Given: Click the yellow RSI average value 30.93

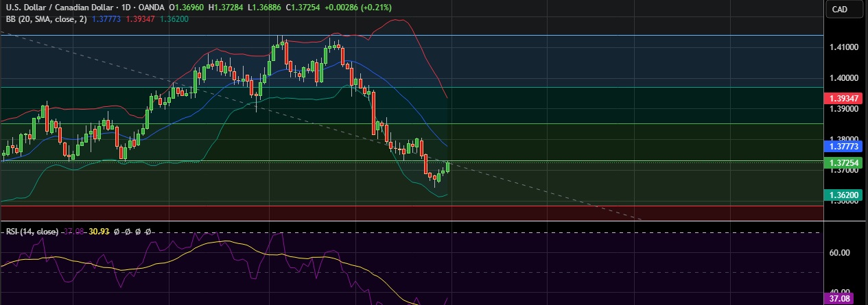Looking at the screenshot, I should (x=99, y=232).
